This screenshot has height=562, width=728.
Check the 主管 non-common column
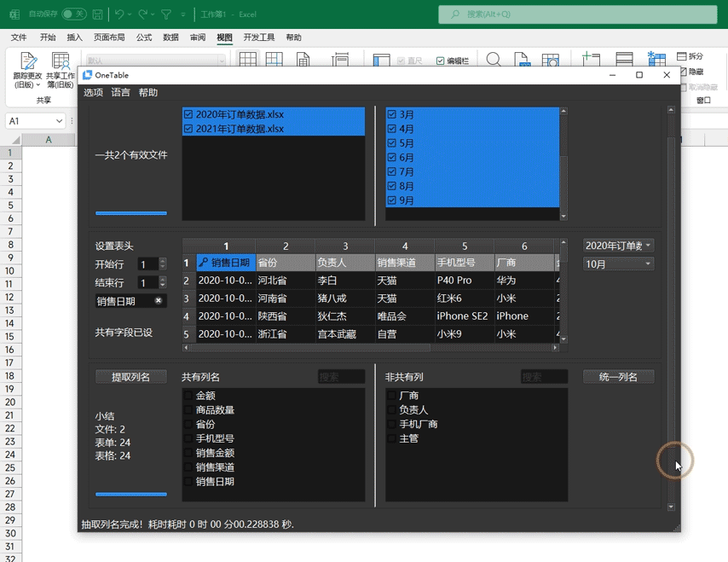tap(391, 438)
